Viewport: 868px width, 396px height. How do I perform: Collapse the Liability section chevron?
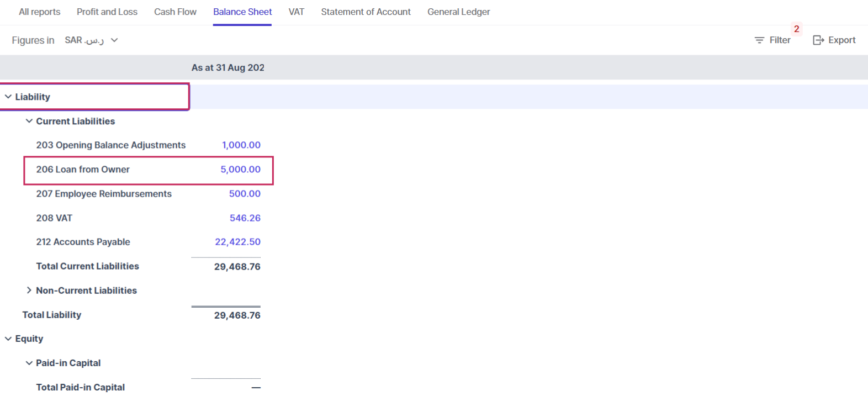coord(8,97)
